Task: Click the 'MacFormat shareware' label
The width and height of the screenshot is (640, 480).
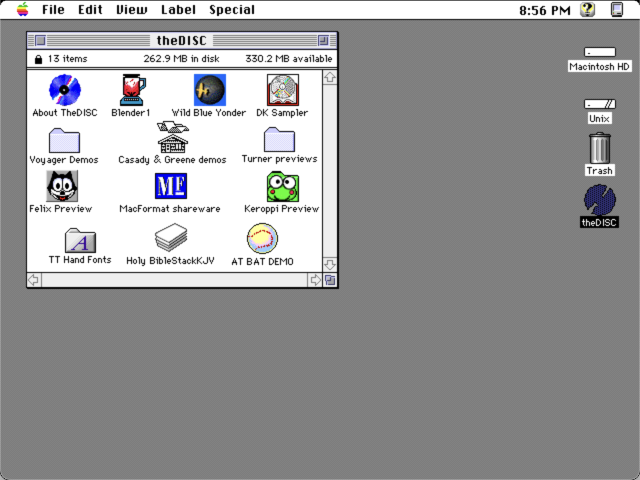Action: click(x=170, y=209)
